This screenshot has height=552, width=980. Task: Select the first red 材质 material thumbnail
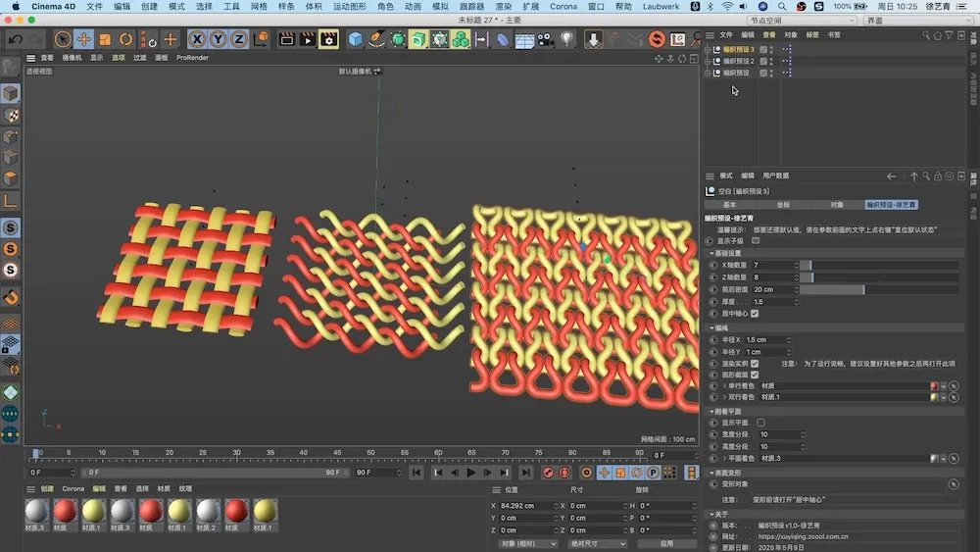point(65,511)
